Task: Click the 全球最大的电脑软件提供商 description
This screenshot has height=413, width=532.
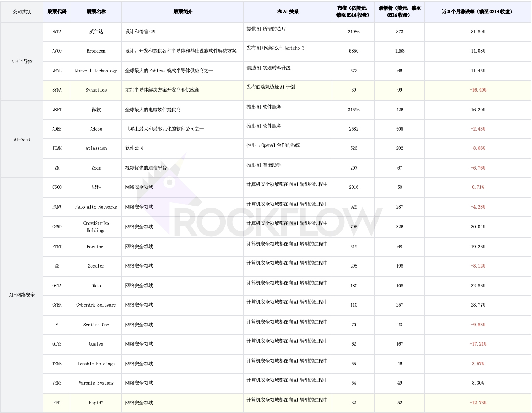Action: tap(153, 110)
